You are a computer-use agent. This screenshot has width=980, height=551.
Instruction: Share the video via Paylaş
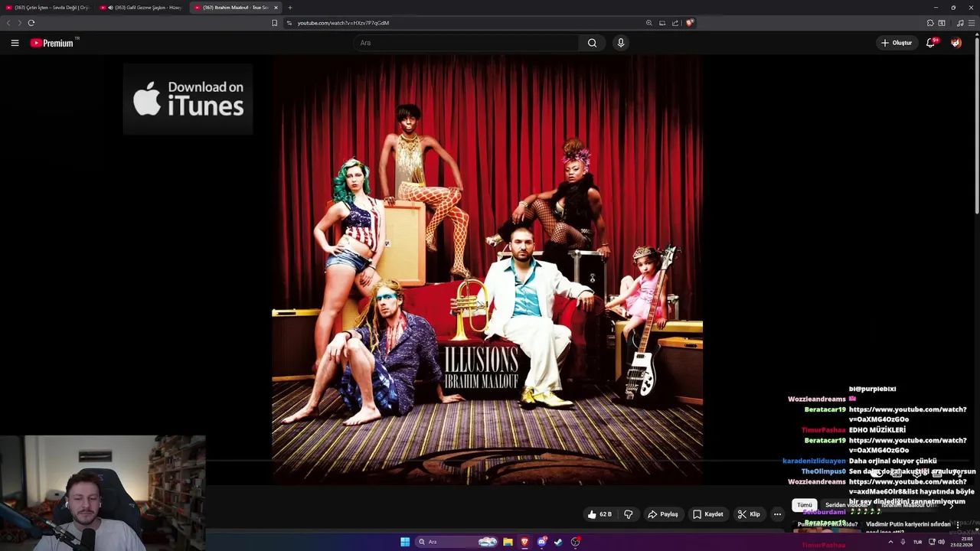pyautogui.click(x=663, y=514)
